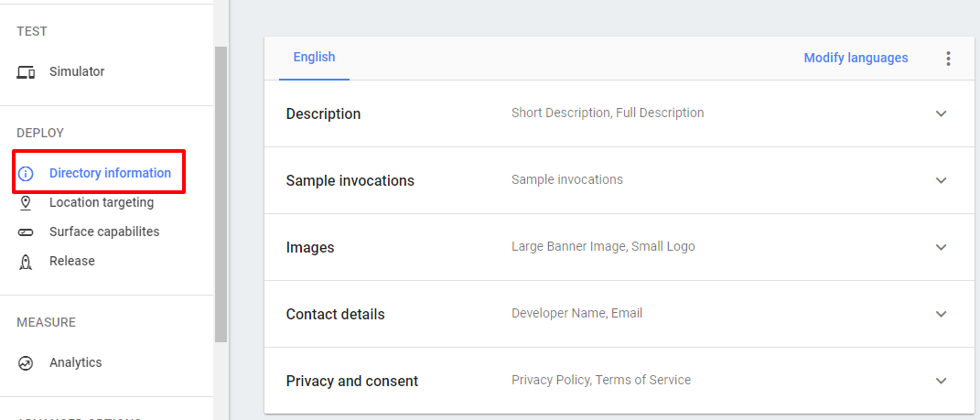This screenshot has height=420, width=980.
Task: Click the Location targeting pin icon
Action: click(x=26, y=203)
